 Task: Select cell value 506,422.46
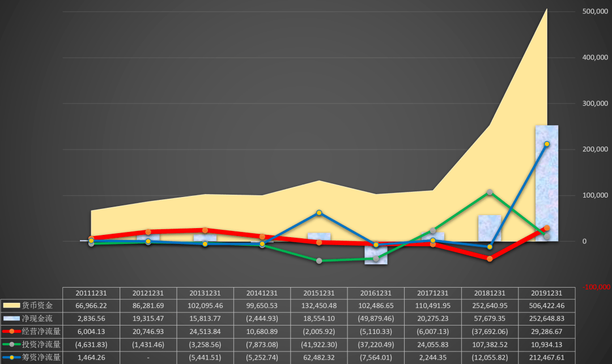546,306
